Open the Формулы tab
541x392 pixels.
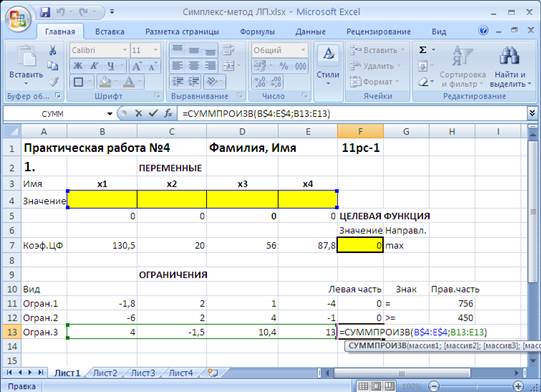click(x=257, y=32)
